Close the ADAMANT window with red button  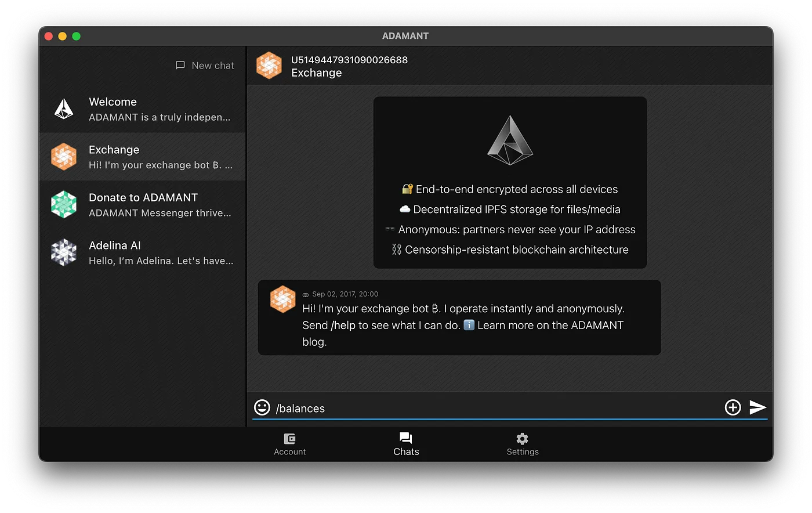pos(49,36)
